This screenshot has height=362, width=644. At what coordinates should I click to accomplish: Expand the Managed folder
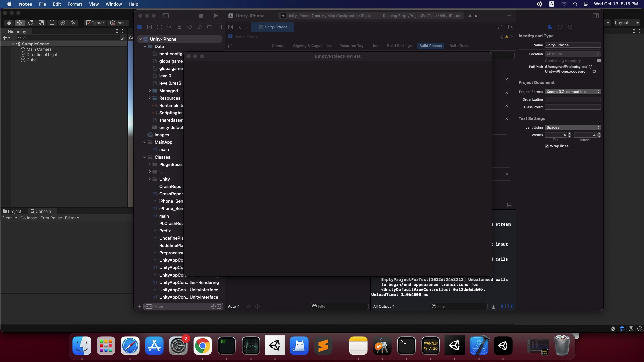click(x=150, y=90)
